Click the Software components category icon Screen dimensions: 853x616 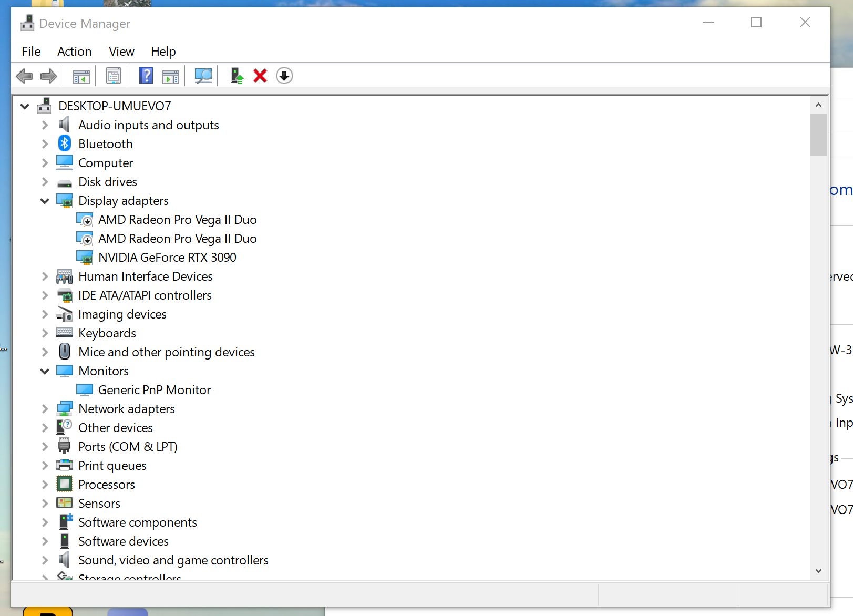(x=65, y=521)
